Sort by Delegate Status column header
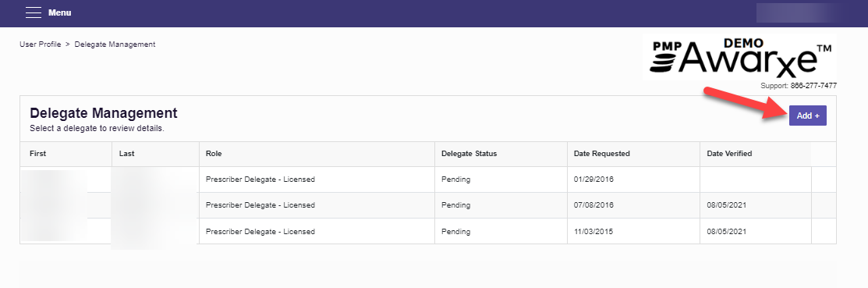868x288 pixels. tap(501, 154)
